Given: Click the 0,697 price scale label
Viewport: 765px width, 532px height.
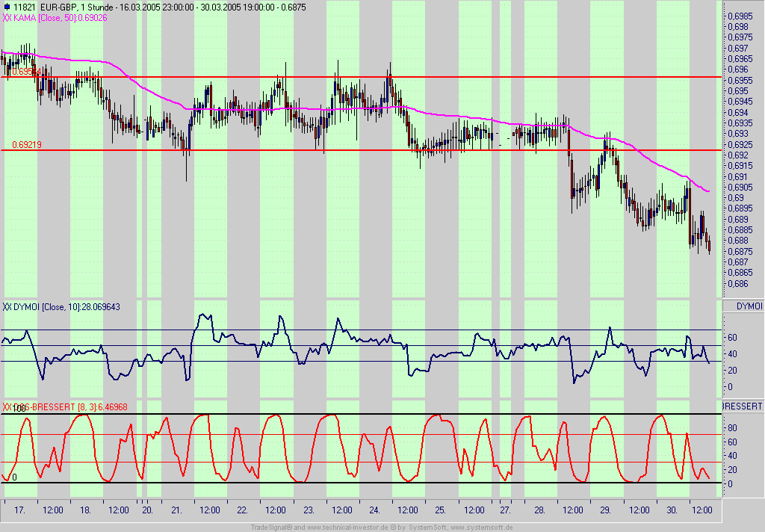Looking at the screenshot, I should 737,49.
